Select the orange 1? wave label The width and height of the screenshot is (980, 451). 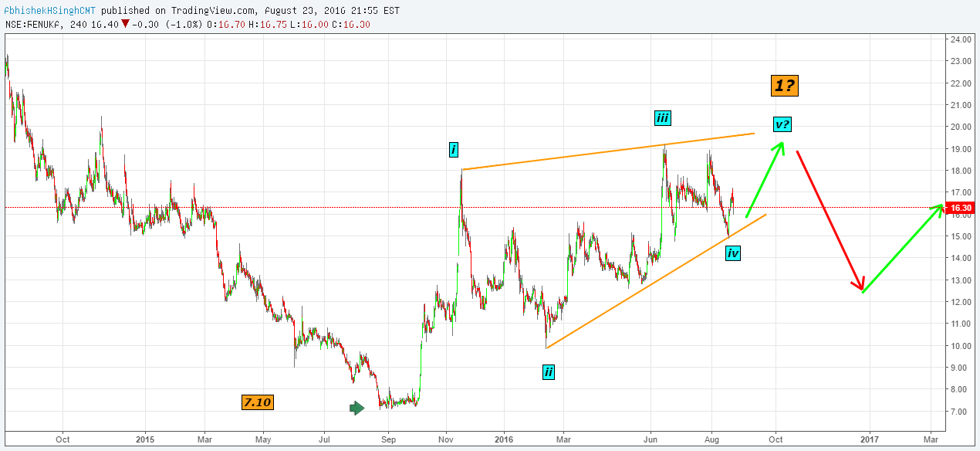tap(783, 86)
